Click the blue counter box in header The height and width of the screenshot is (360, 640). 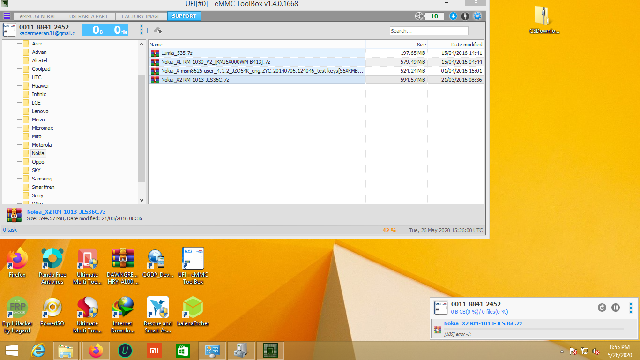tap(105, 30)
